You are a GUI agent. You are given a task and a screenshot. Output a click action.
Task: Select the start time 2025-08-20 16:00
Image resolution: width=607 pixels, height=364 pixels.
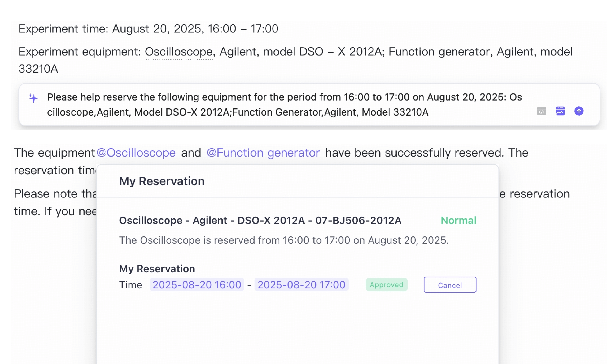click(x=197, y=285)
